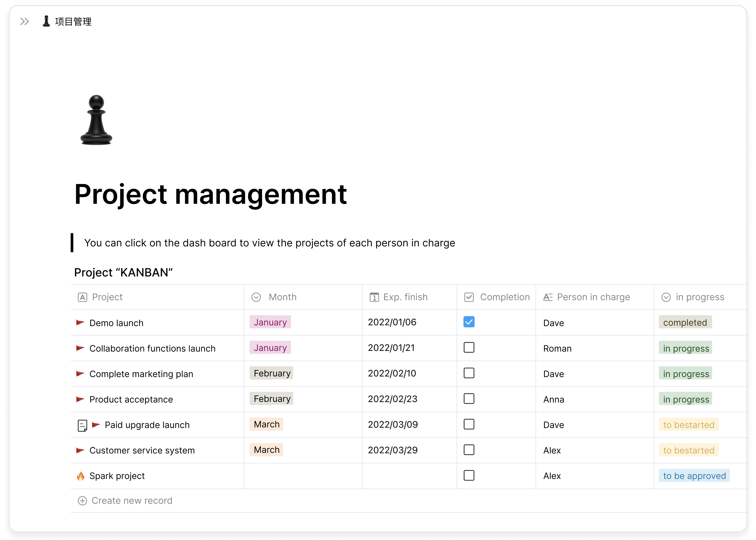Open the Month select icon in column header
The width and height of the screenshot is (756, 540).
pos(256,297)
